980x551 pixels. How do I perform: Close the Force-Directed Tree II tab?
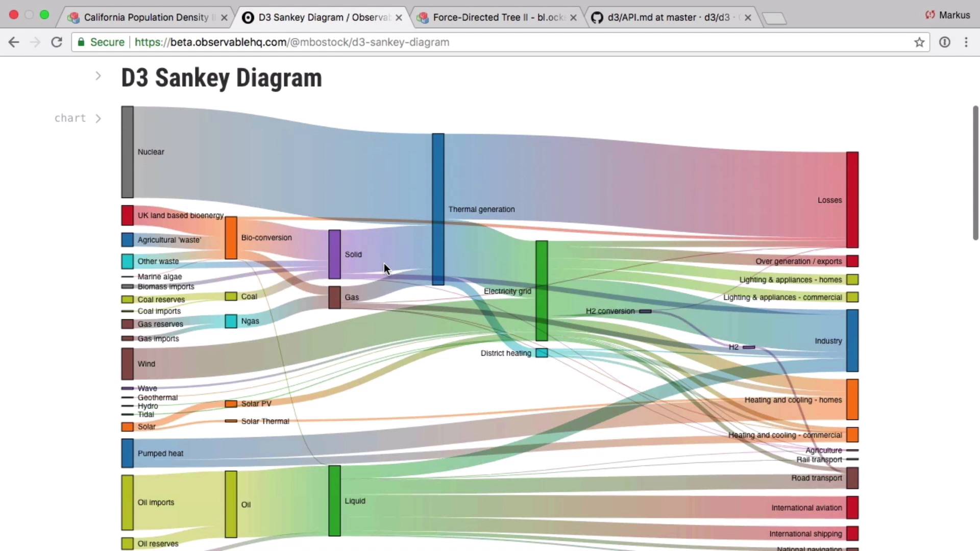[573, 17]
